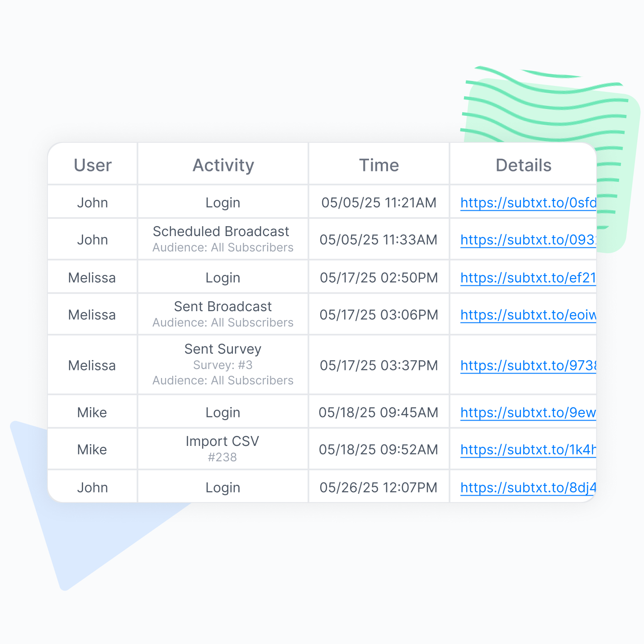Open the link starting with subtxt.to/093
Image resolution: width=644 pixels, height=644 pixels.
tap(528, 240)
